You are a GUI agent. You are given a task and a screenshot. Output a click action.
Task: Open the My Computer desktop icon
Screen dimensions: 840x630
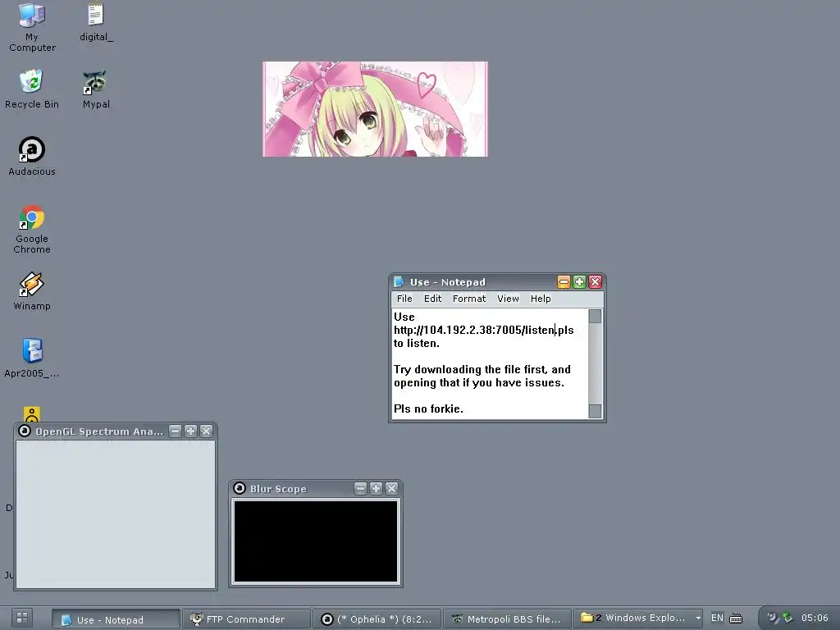pyautogui.click(x=32, y=27)
